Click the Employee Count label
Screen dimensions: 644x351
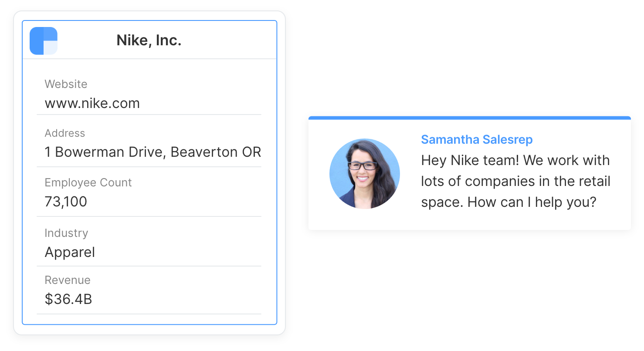pyautogui.click(x=88, y=182)
